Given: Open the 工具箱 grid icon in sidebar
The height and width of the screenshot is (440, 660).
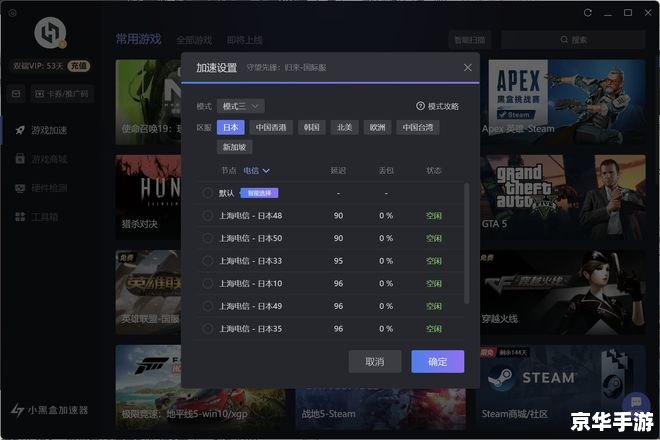Looking at the screenshot, I should [x=20, y=217].
